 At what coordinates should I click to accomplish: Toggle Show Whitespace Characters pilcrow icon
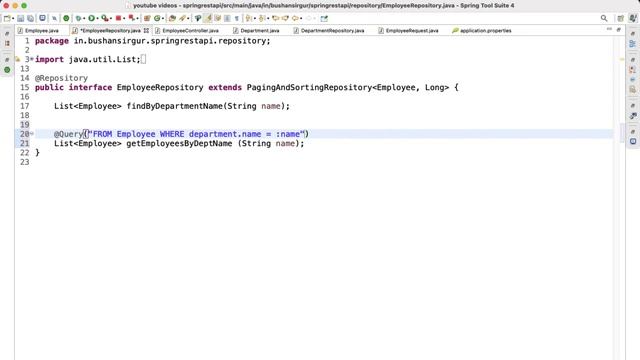coord(237,18)
